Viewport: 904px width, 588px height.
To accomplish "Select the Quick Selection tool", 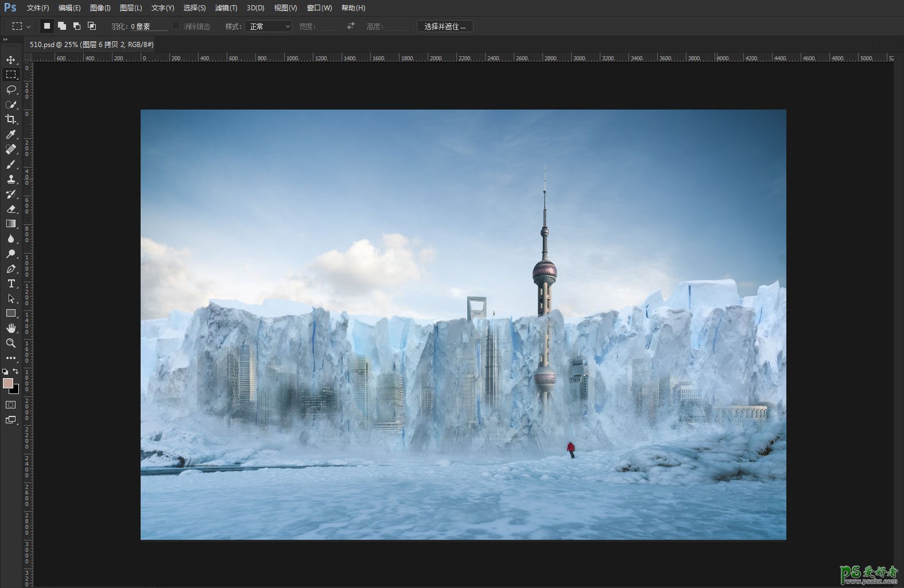I will pos(11,104).
